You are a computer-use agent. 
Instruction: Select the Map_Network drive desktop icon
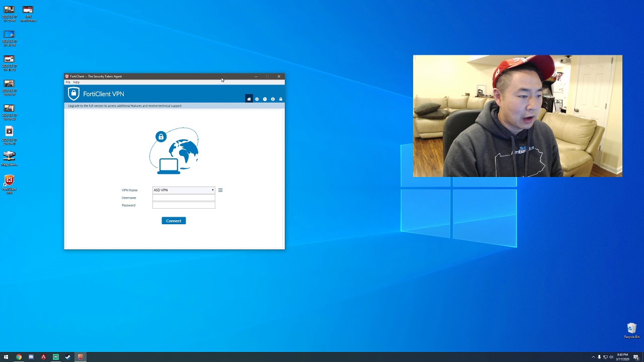point(9,159)
